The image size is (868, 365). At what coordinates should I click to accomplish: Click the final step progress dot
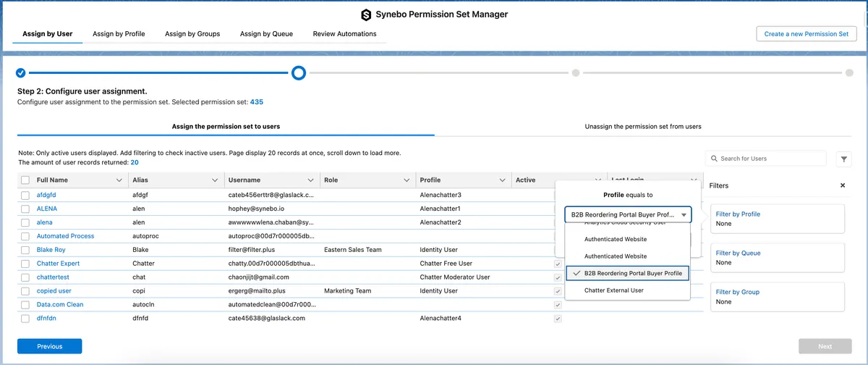[x=848, y=72]
